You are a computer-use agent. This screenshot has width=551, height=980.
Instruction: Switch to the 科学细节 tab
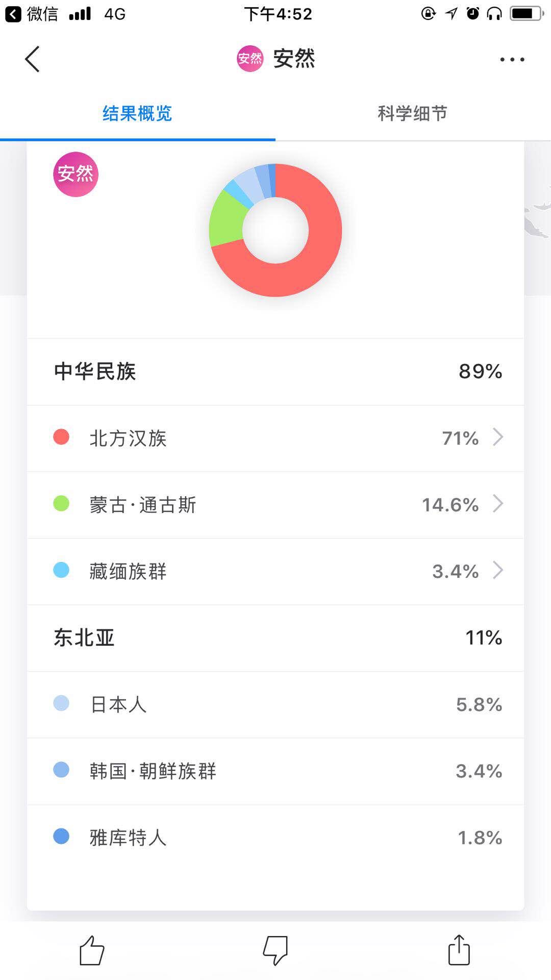(x=412, y=113)
